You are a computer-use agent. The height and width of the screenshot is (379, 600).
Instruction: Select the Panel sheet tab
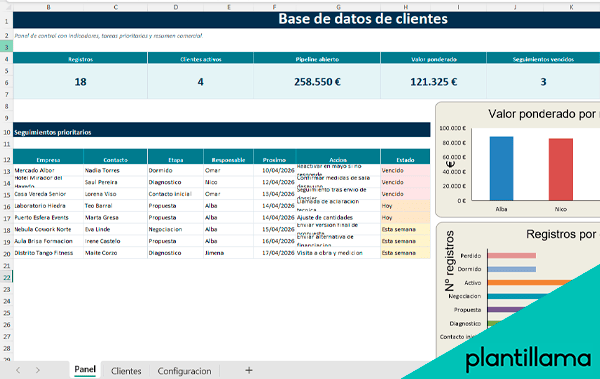click(85, 369)
